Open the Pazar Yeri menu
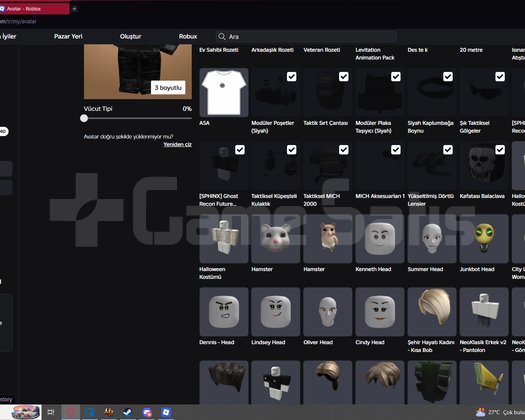The width and height of the screenshot is (525, 420). [x=68, y=37]
